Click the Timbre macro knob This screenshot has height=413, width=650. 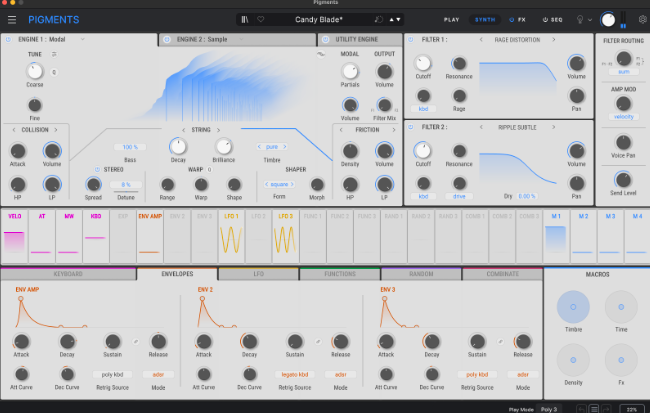click(x=572, y=309)
